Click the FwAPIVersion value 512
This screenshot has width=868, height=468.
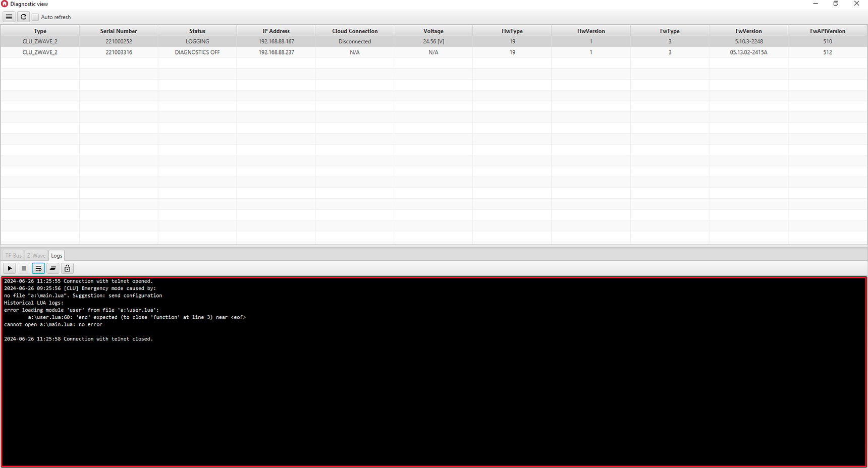(x=828, y=52)
